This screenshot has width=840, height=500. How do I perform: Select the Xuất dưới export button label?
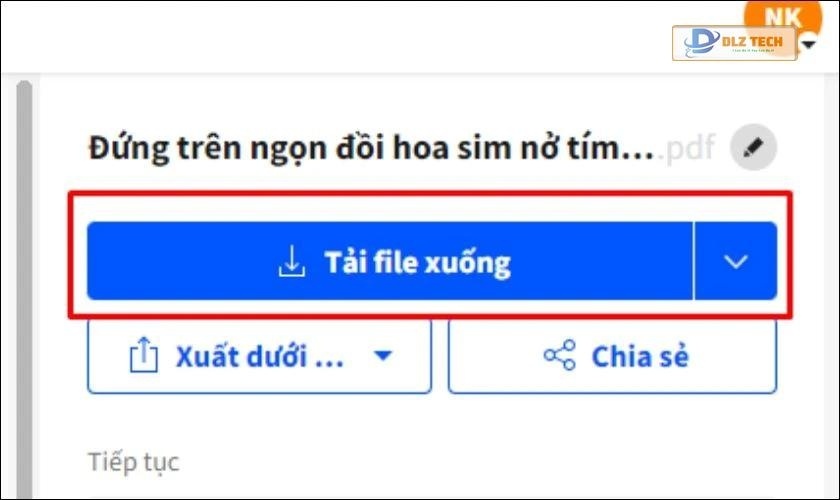click(259, 356)
